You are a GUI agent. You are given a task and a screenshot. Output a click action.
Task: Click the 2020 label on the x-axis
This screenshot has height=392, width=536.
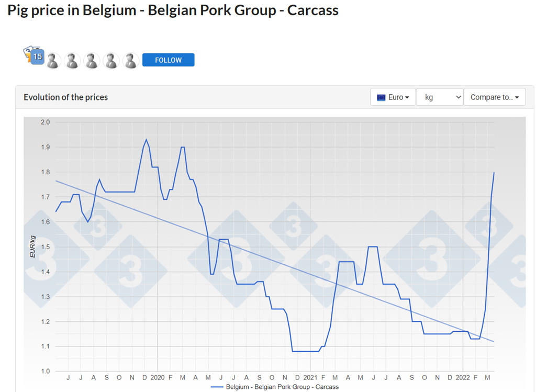tap(158, 377)
